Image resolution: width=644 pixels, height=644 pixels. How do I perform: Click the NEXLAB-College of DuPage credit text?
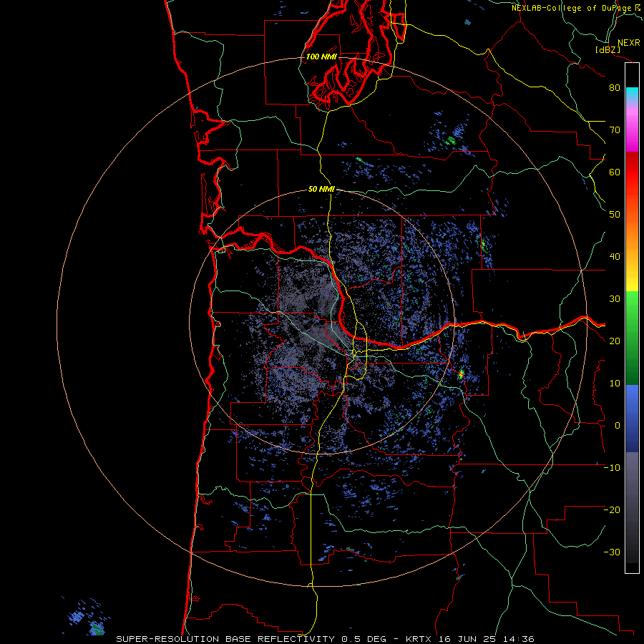pyautogui.click(x=577, y=8)
